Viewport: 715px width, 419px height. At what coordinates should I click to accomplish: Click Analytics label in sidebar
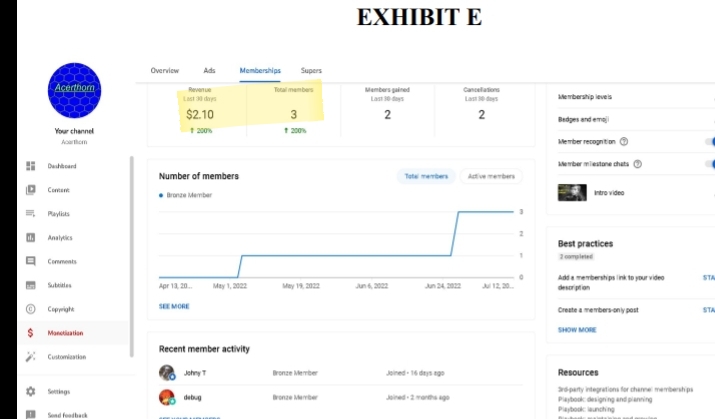(60, 238)
